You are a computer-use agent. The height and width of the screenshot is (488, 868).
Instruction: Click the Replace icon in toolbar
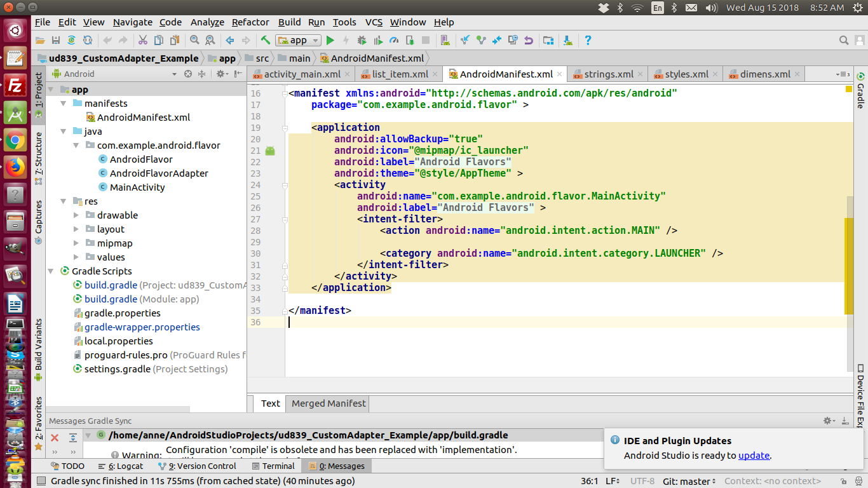tap(210, 40)
